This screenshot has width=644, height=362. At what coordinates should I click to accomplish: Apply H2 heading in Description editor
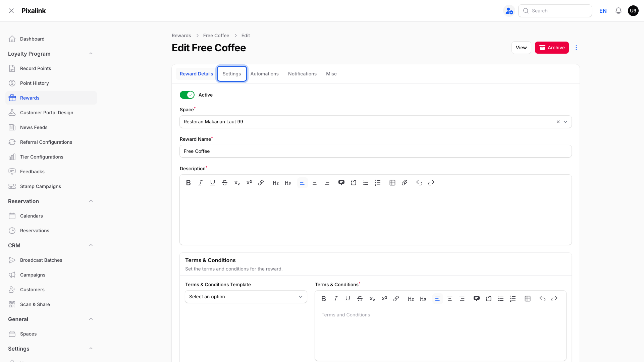(276, 183)
